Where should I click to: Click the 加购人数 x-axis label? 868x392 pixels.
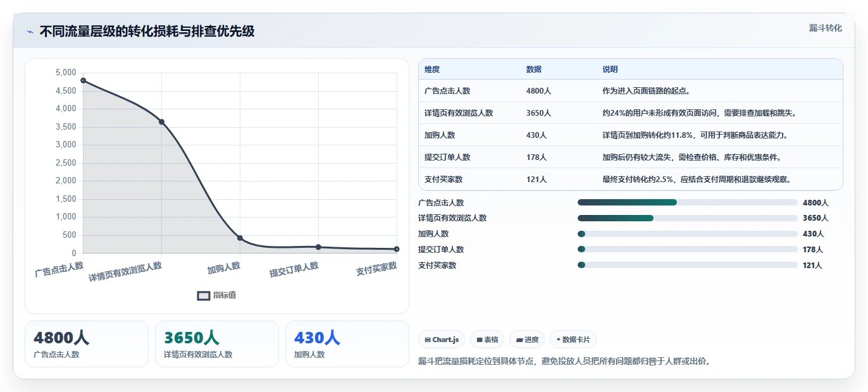[224, 267]
